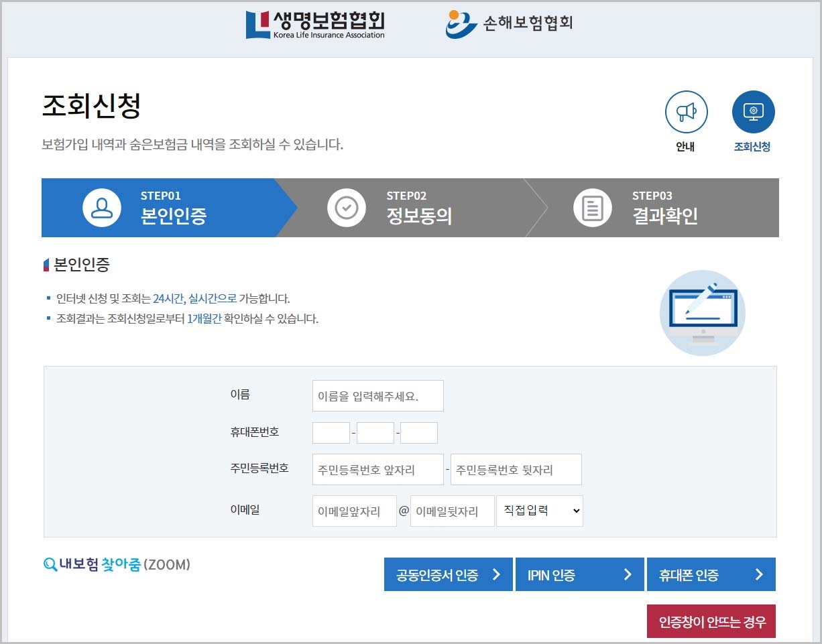
Task: Go to STEP02 정보동의 tab
Action: point(412,208)
